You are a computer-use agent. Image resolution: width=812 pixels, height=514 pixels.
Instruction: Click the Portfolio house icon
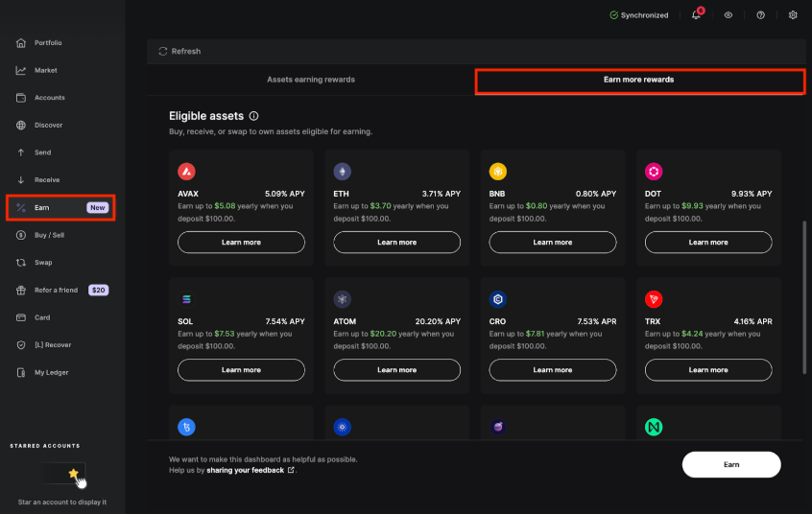pos(21,42)
